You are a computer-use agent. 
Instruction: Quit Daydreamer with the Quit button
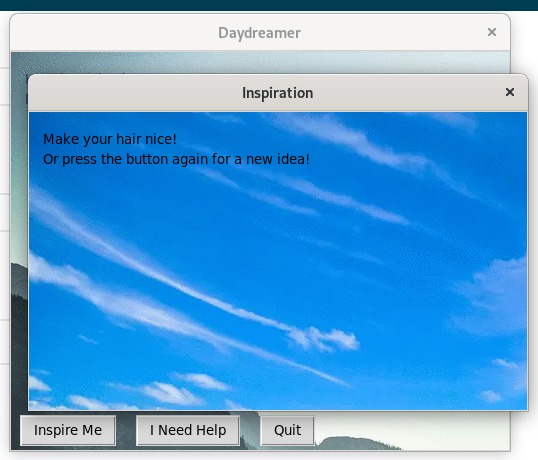[x=287, y=430]
